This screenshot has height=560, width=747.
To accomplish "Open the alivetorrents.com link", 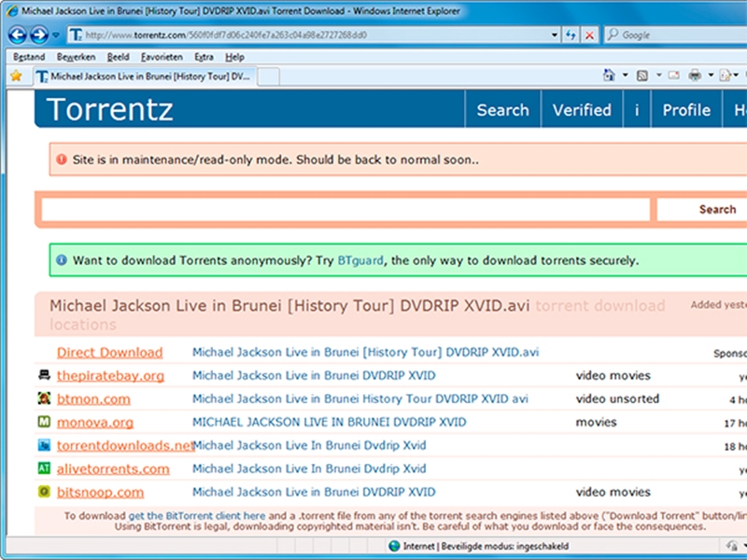I will click(113, 469).
